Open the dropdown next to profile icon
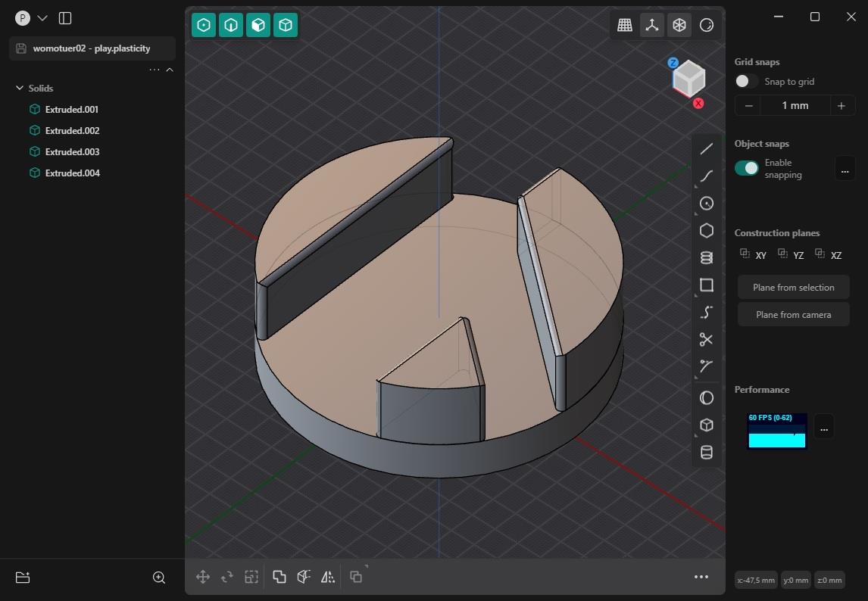This screenshot has height=601, width=868. (x=42, y=18)
